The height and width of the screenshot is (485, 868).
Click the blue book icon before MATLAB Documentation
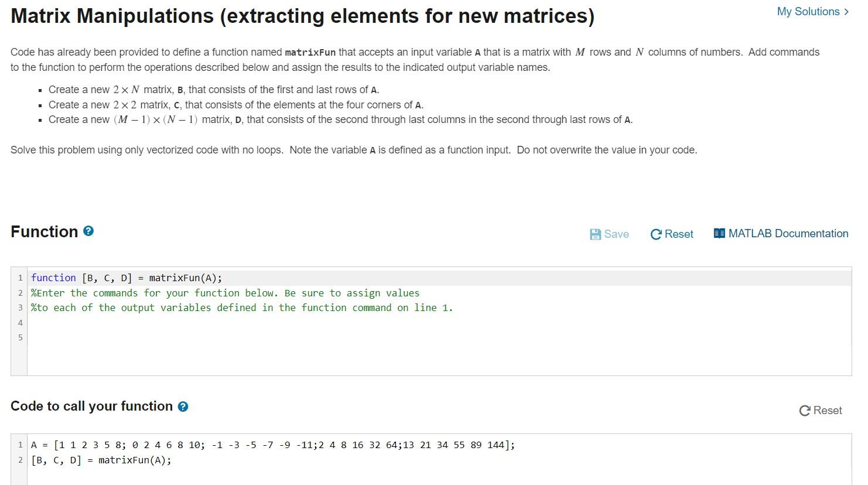tap(719, 233)
